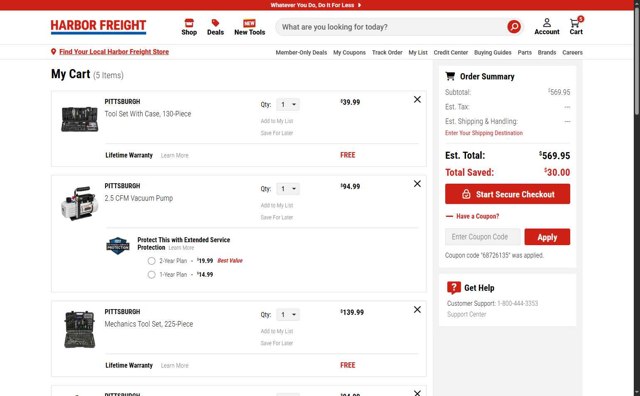Screen dimensions: 640x396
Task: Click the Apply coupon button
Action: 547,237
